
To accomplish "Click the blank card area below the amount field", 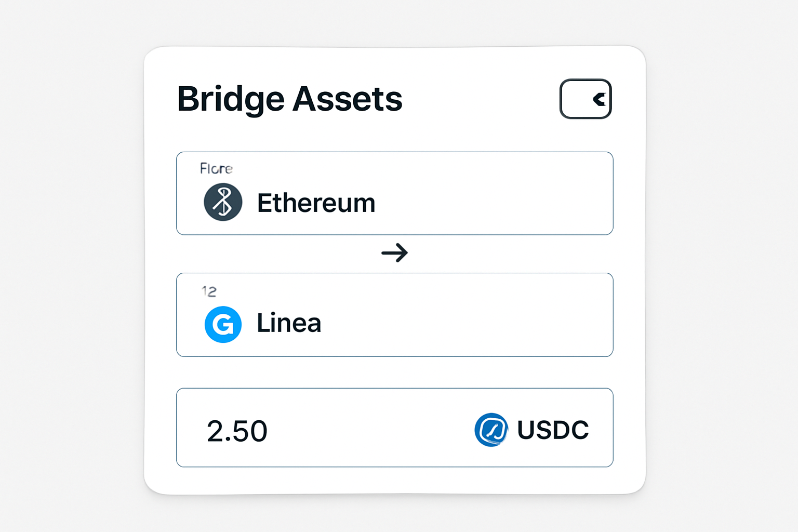I will click(394, 481).
